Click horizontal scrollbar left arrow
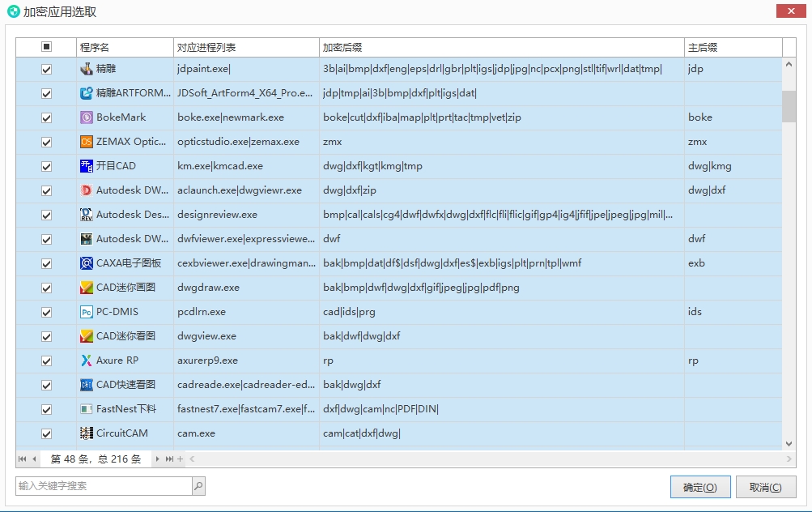Image resolution: width=812 pixels, height=512 pixels. coord(192,459)
